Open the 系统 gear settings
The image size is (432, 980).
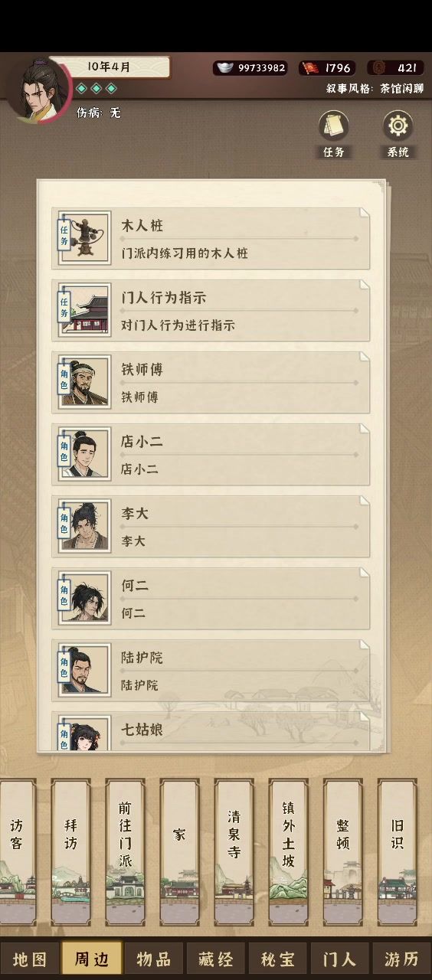click(x=398, y=127)
